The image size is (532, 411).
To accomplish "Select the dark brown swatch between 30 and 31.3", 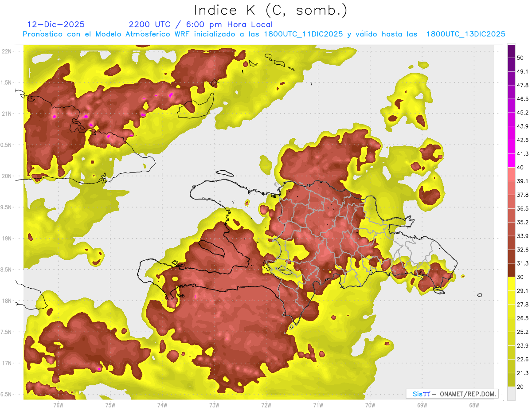I will [x=511, y=270].
